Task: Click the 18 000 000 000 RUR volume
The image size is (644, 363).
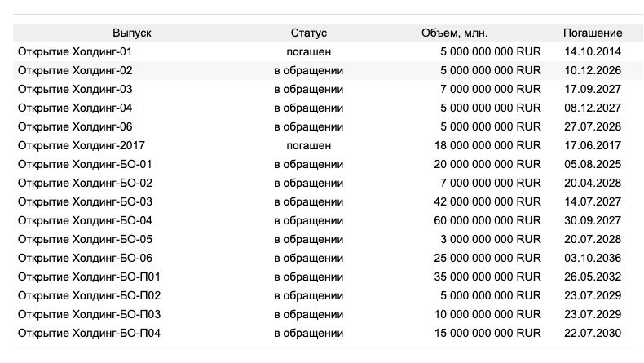Action: tap(487, 145)
